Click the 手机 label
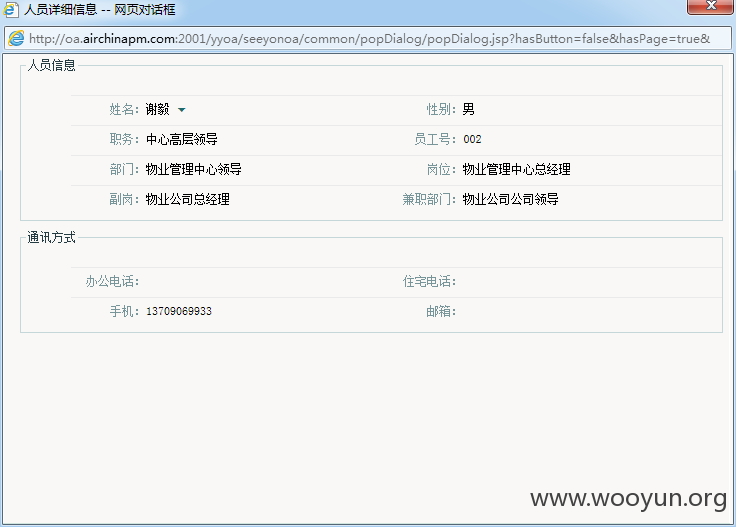Screen dimensions: 736x527 124,311
